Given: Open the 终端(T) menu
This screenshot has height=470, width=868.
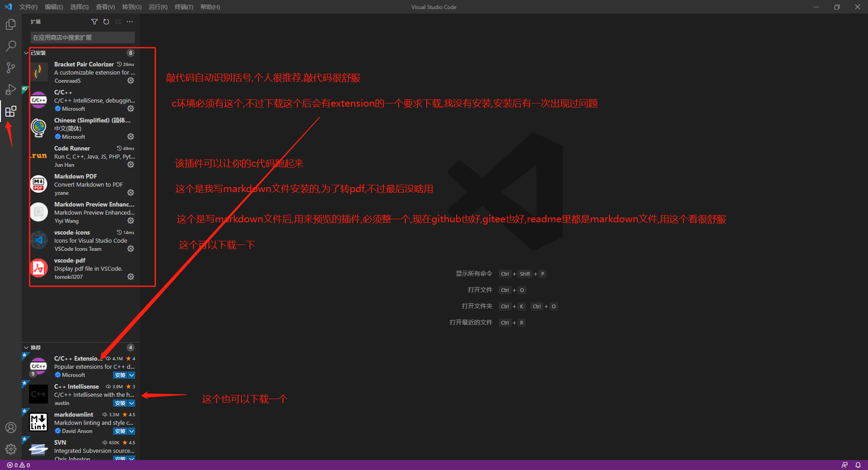Looking at the screenshot, I should point(184,7).
